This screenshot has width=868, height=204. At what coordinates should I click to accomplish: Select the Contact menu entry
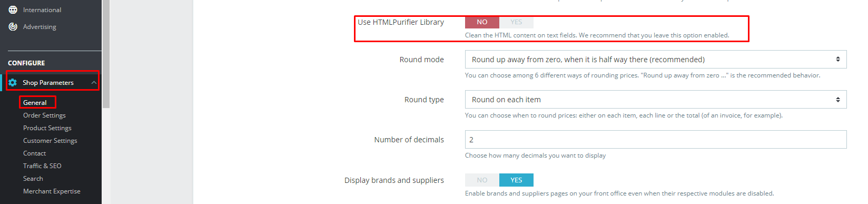click(34, 153)
